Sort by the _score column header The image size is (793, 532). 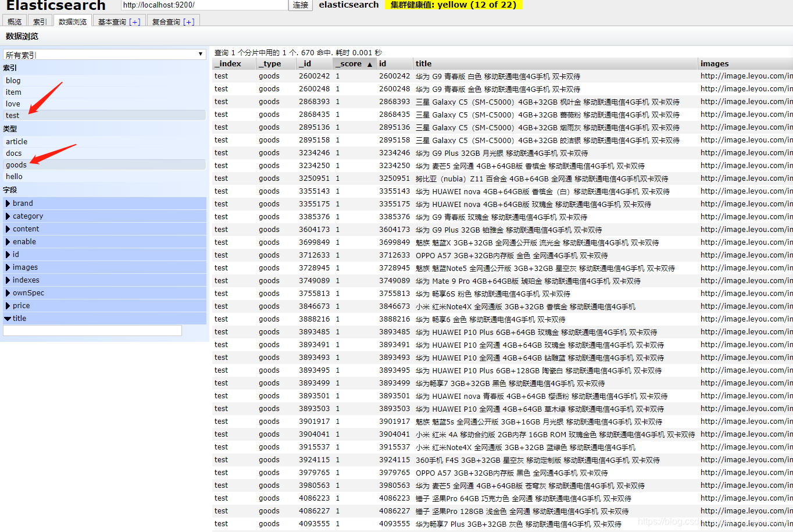(355, 64)
